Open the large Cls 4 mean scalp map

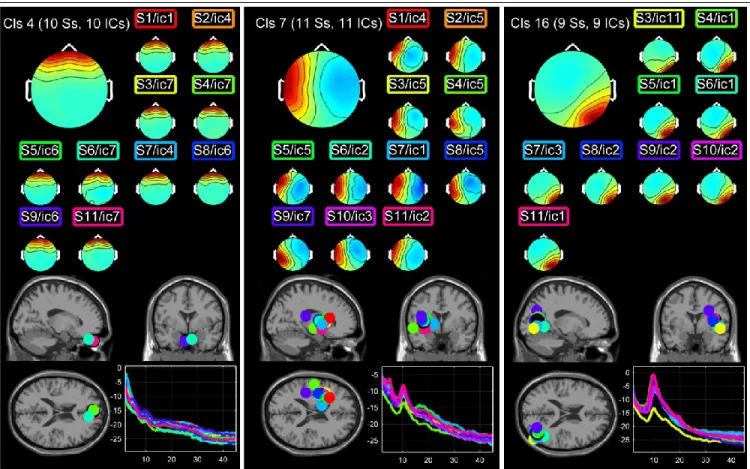coord(69,88)
